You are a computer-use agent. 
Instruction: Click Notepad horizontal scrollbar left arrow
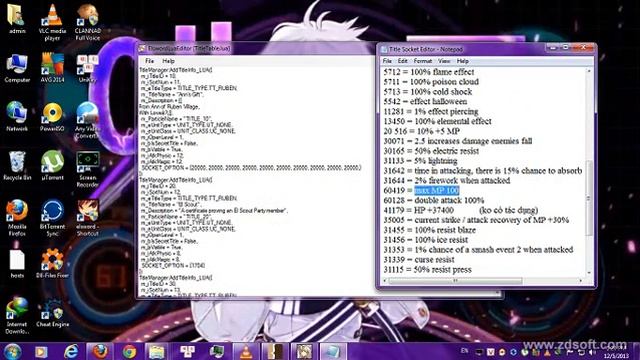point(384,281)
